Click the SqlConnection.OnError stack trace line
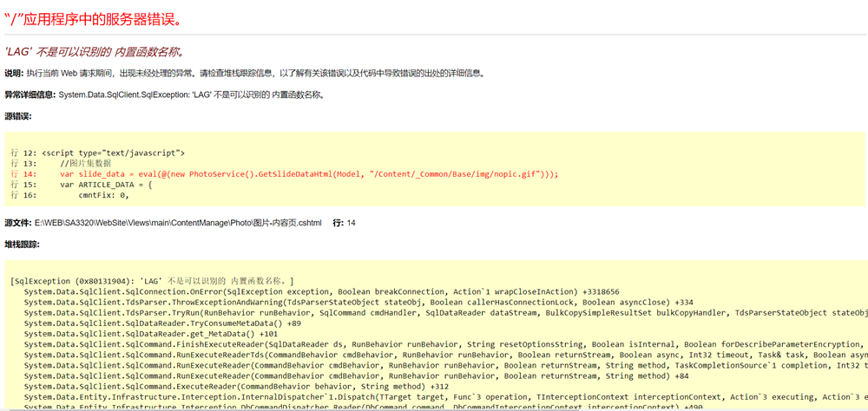Image resolution: width=868 pixels, height=411 pixels. click(x=321, y=292)
